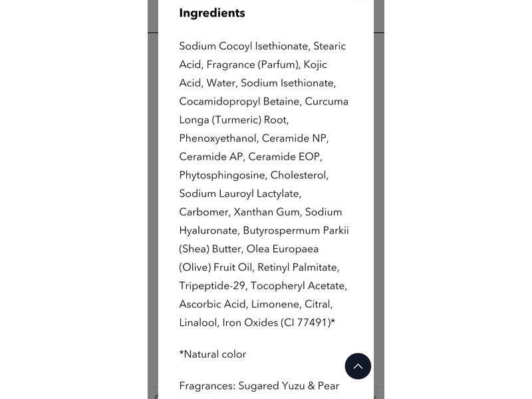The width and height of the screenshot is (532, 399).
Task: Click the scroll-to-top arrow button
Action: click(358, 366)
